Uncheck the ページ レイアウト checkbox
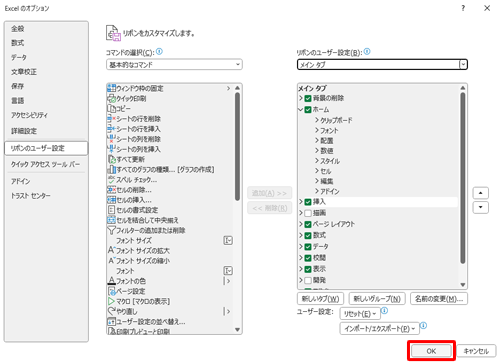 [308, 224]
